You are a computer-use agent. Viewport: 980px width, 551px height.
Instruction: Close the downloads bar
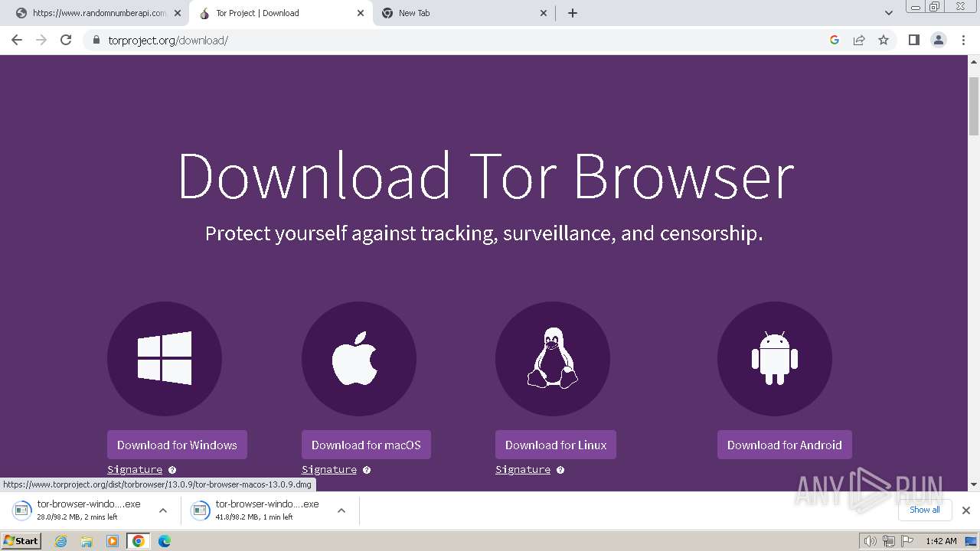(966, 510)
